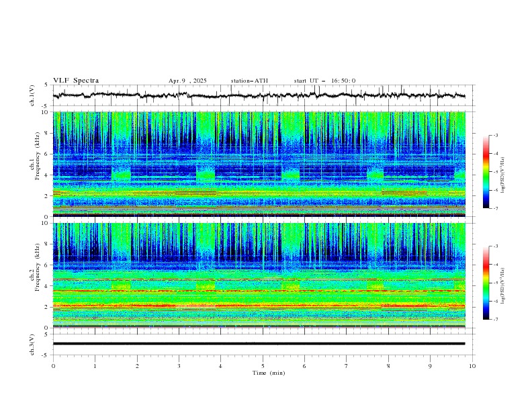Screen dimensions: 532x411
Task: Click the "-3" tick on ch.1 colorbar
Action: coord(495,135)
